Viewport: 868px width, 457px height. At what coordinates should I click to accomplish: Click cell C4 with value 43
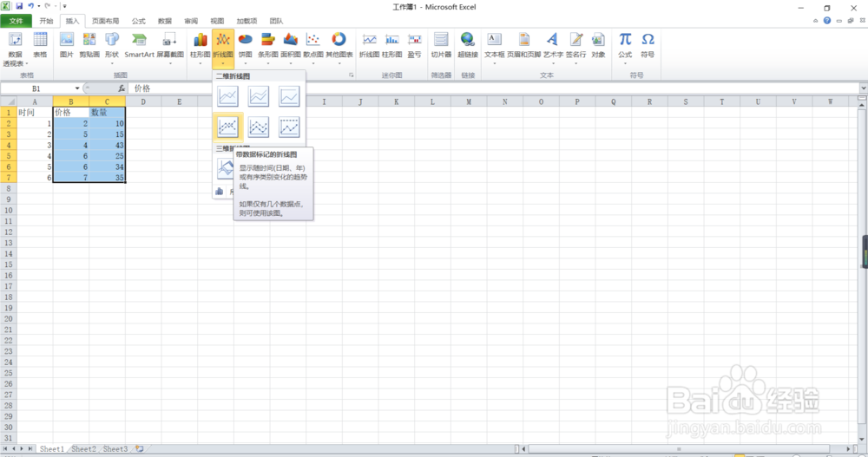click(107, 145)
